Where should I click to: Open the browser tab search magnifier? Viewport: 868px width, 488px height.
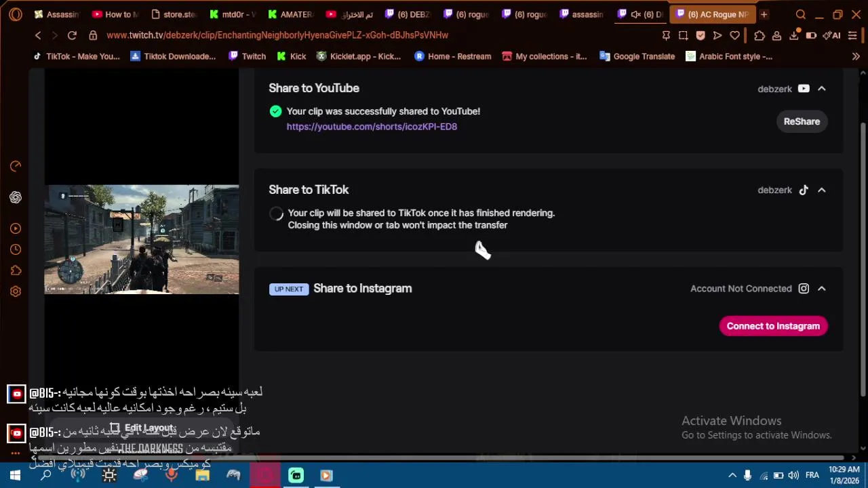tap(801, 14)
